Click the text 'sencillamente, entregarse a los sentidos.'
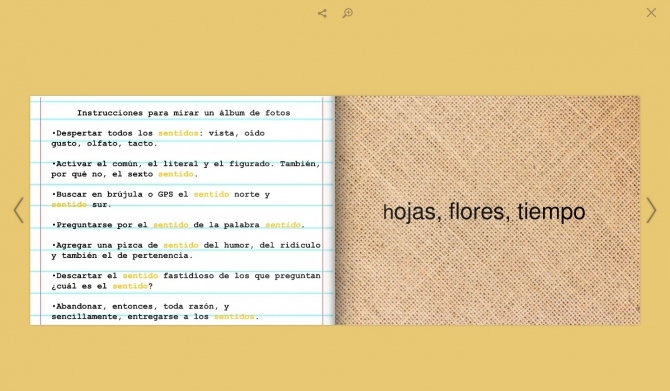The height and width of the screenshot is (391, 670). (155, 317)
